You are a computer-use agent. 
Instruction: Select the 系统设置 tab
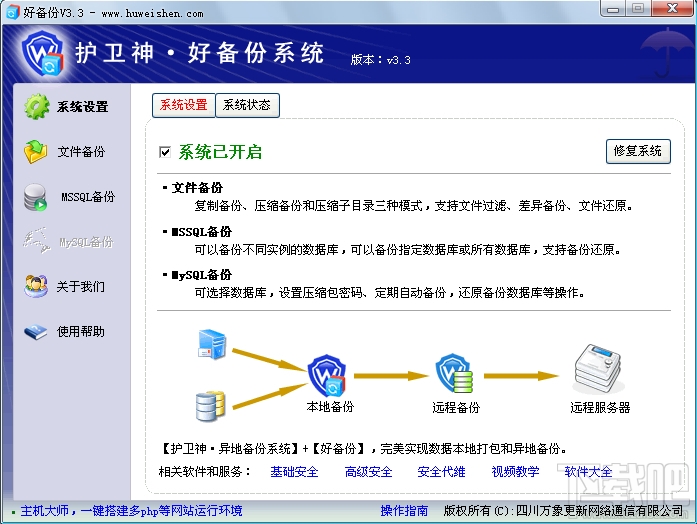[x=184, y=105]
